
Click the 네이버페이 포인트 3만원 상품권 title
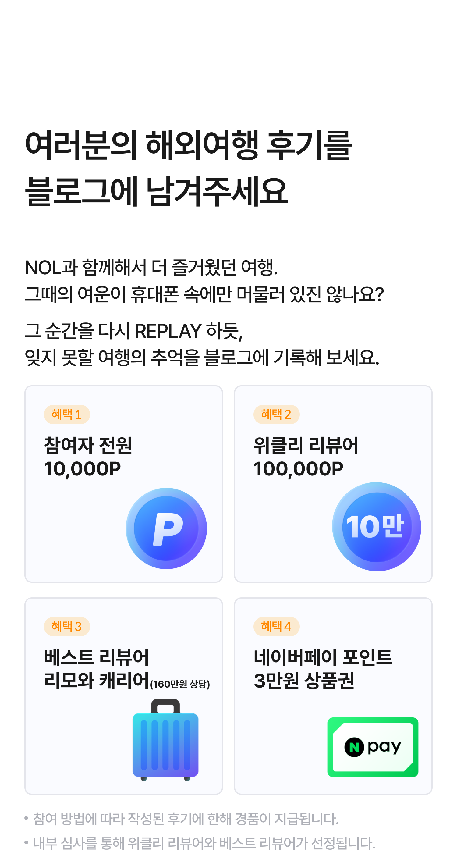click(x=323, y=669)
